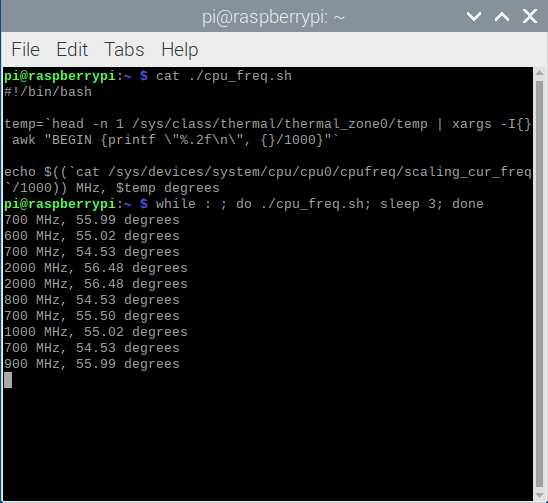This screenshot has height=503, width=548.
Task: Click the '#!/bin/bash' line
Action: [48, 92]
